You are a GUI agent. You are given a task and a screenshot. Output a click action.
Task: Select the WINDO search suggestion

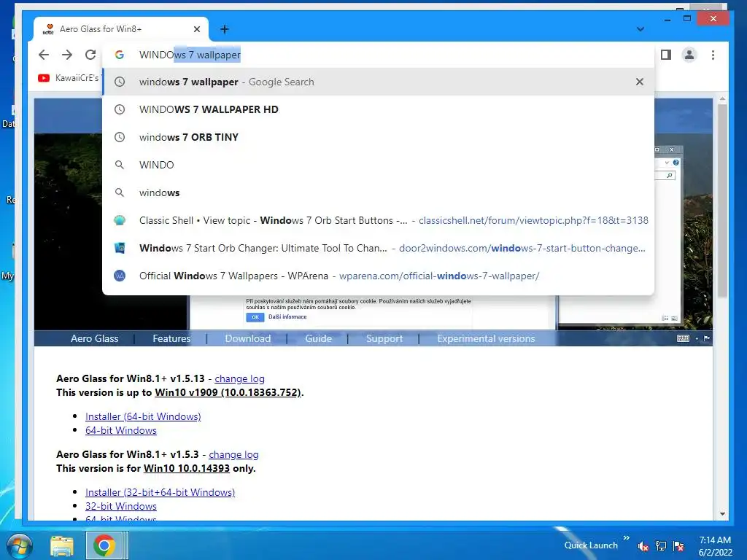click(x=379, y=165)
